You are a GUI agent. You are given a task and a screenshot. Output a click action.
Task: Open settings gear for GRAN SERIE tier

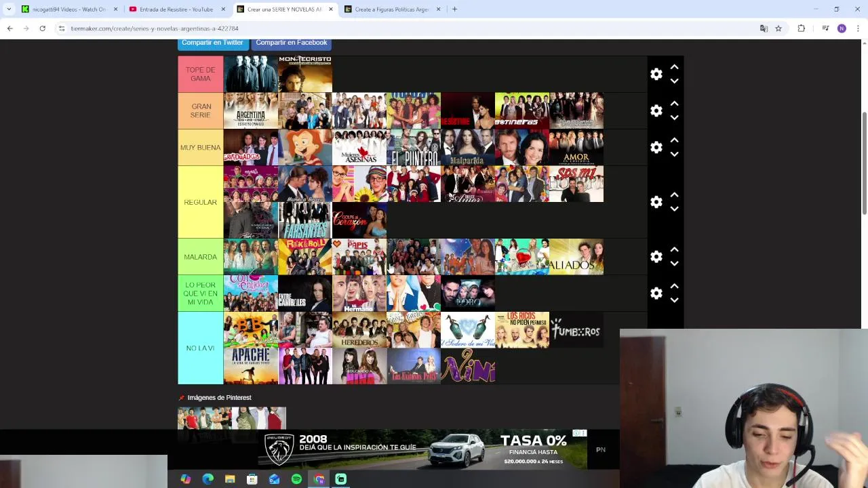point(656,110)
